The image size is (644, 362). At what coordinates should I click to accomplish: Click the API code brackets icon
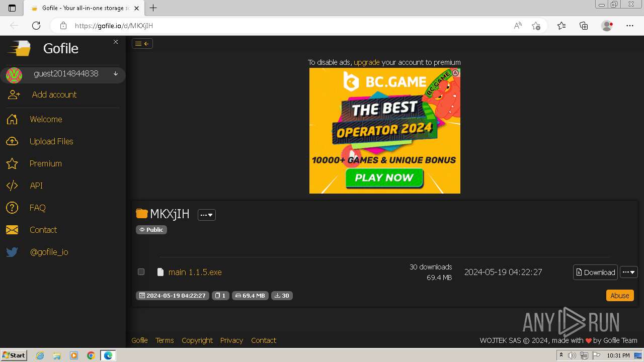coord(12,186)
